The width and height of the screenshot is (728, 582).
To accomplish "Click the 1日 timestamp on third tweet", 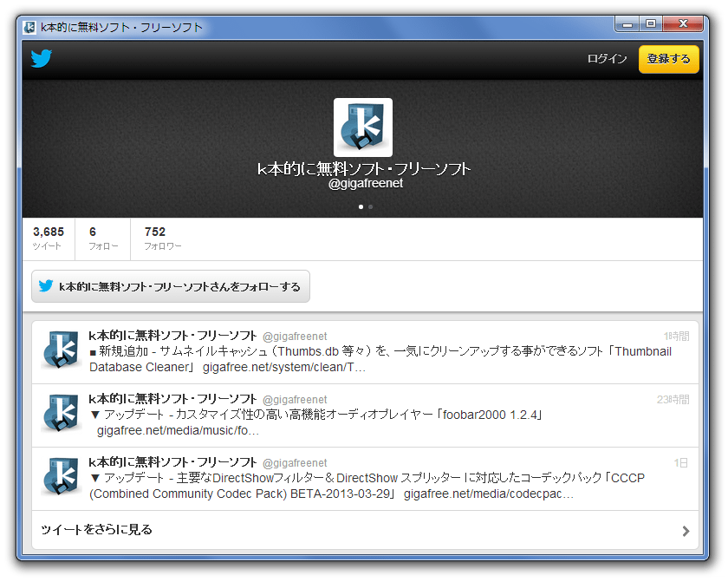I will [x=681, y=462].
